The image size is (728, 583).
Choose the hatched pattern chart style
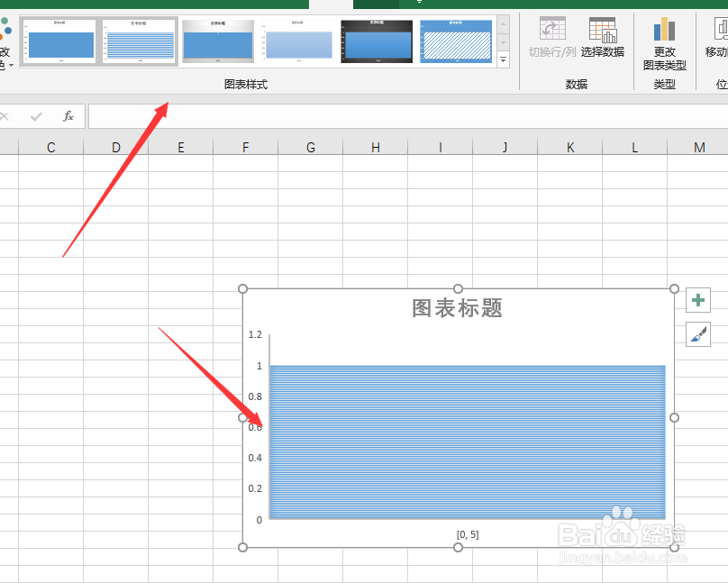tap(455, 40)
